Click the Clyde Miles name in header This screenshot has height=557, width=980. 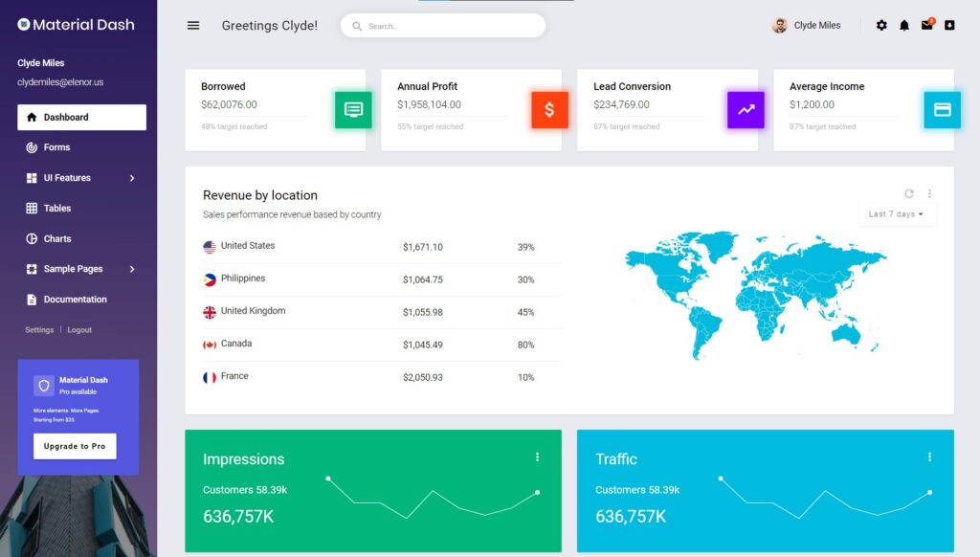point(817,25)
